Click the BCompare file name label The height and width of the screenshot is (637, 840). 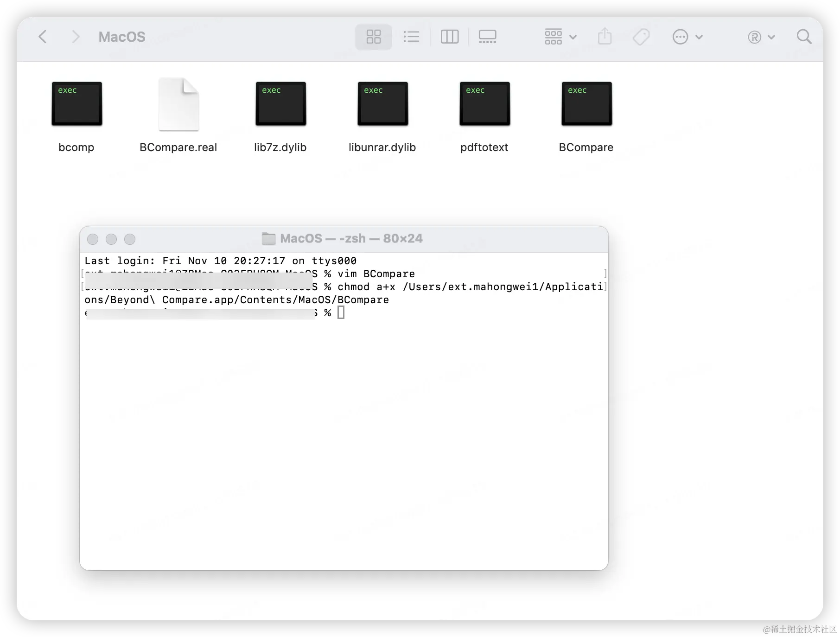586,147
